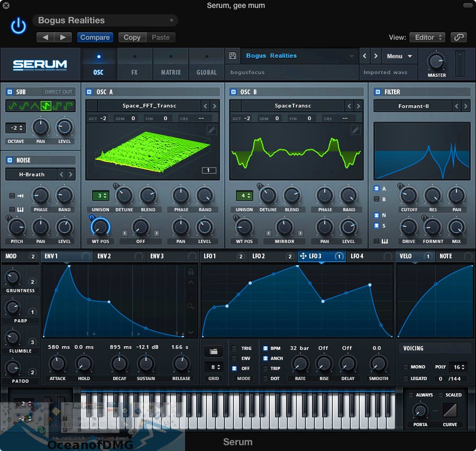The width and height of the screenshot is (476, 451).
Task: Click the MASTER volume knob
Action: 436,61
